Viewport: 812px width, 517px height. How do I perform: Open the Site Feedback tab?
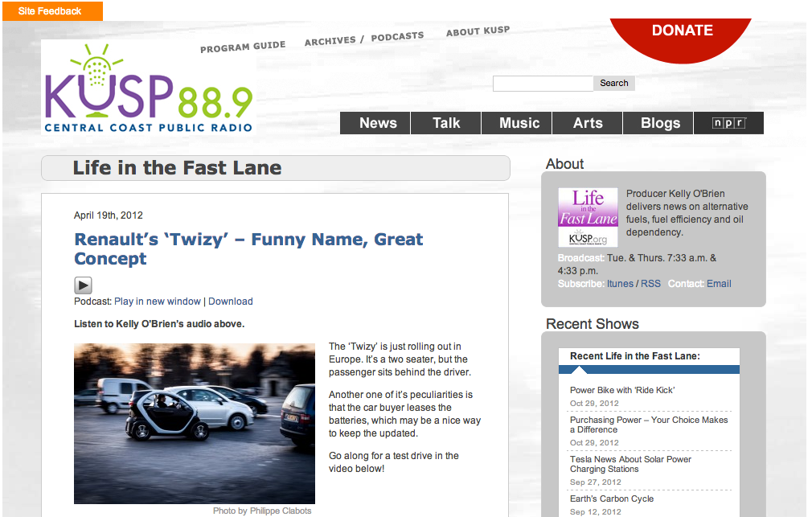point(52,11)
